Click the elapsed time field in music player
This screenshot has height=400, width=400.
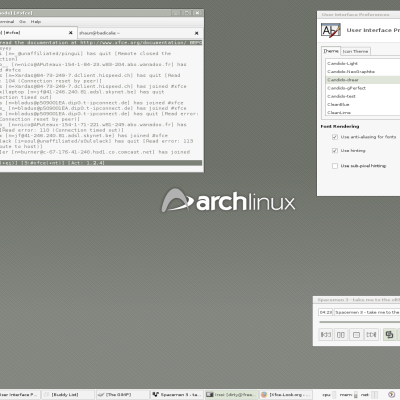click(326, 312)
